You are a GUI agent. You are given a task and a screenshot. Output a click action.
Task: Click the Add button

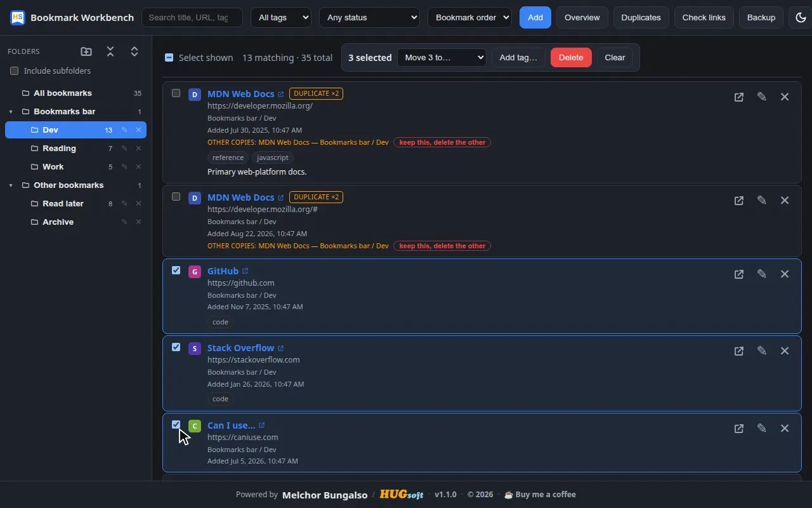535,17
